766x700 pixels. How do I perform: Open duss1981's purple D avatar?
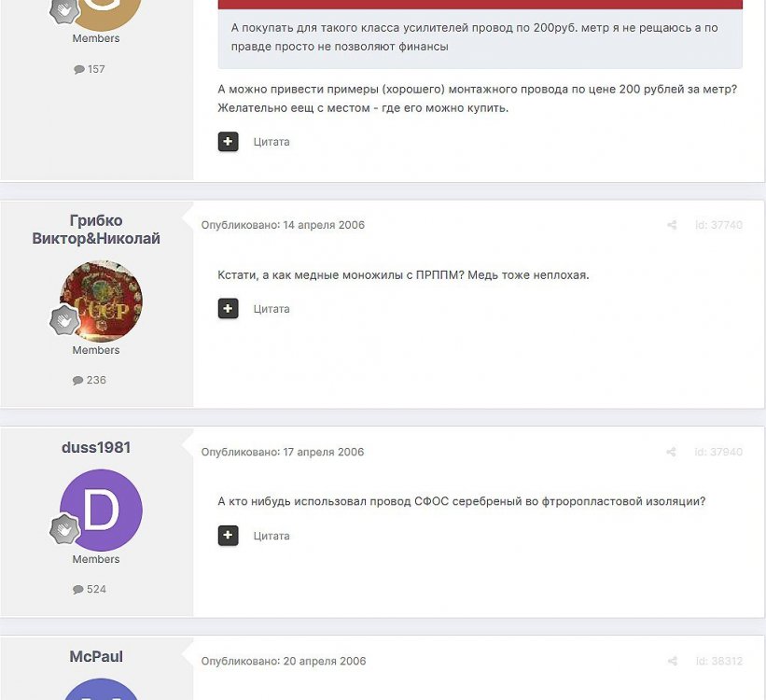pyautogui.click(x=101, y=511)
